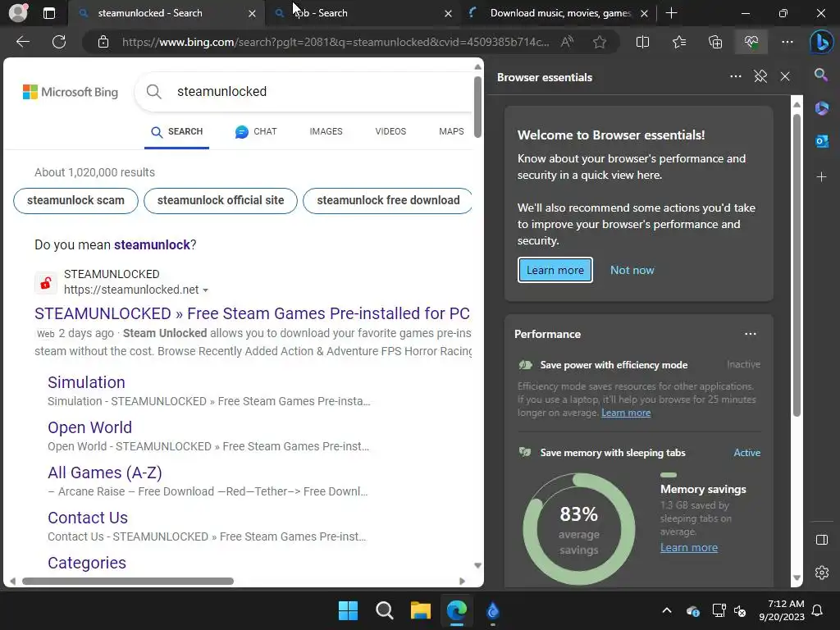Open Browser essentials more options

(x=736, y=76)
